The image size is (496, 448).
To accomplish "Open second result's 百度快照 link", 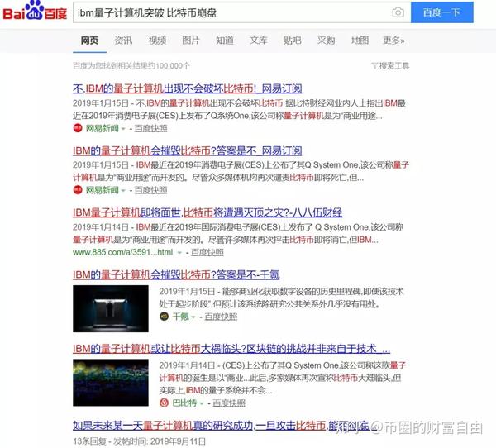I will (x=151, y=190).
